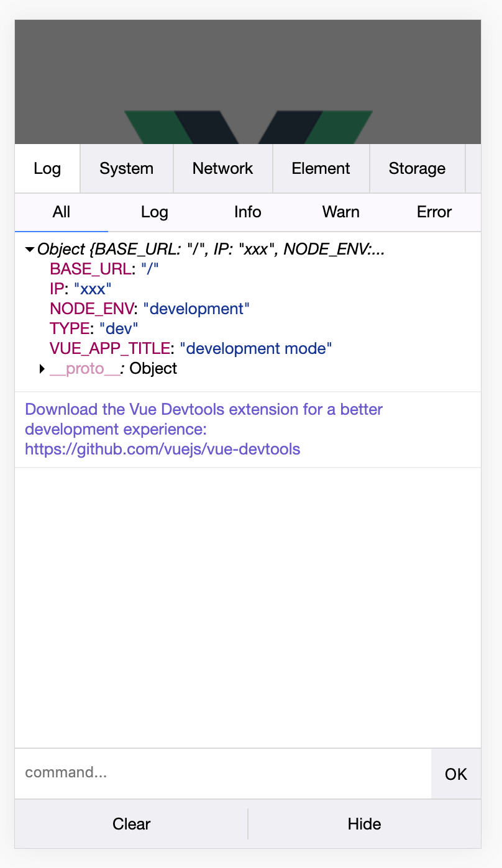Image resolution: width=502 pixels, height=868 pixels.
Task: Open the Element tab
Action: [321, 168]
